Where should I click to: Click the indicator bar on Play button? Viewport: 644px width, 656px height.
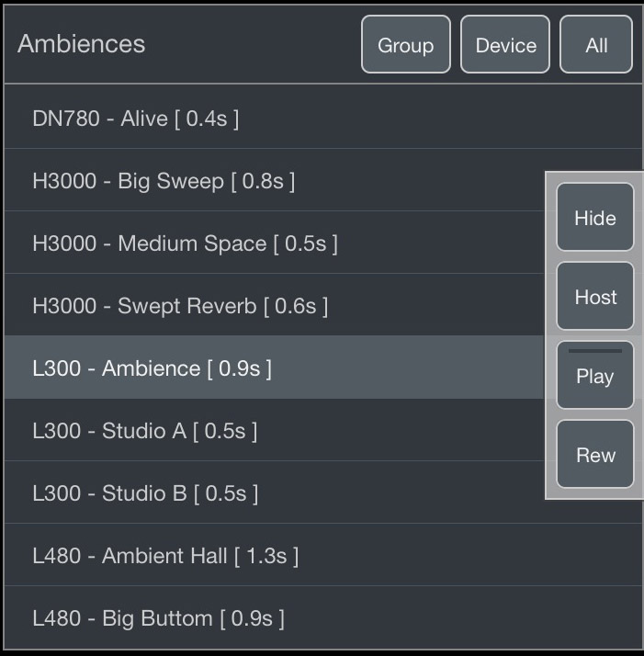594,351
